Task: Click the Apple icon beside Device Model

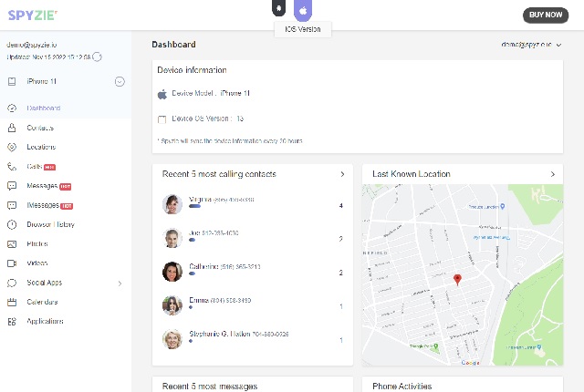Action: (x=162, y=94)
